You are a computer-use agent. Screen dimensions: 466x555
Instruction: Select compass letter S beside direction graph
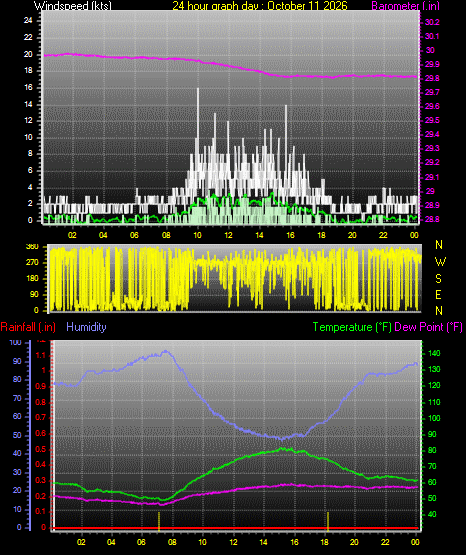click(438, 279)
